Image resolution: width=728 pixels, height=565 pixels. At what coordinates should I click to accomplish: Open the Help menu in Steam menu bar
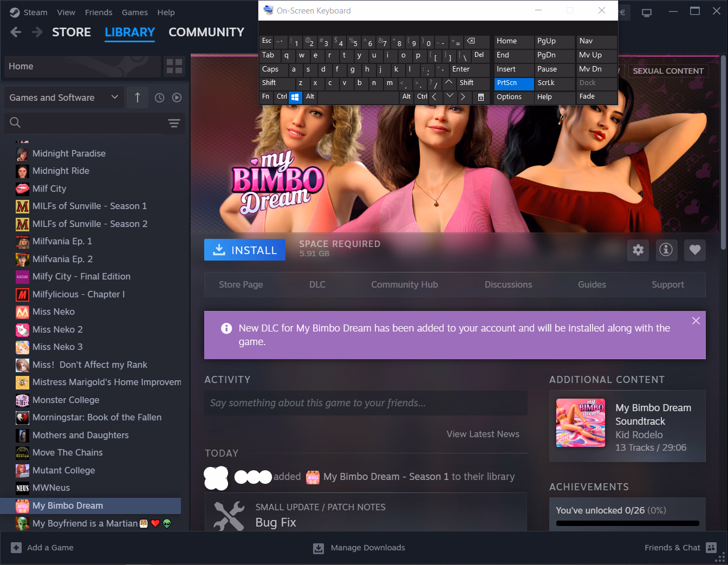click(x=166, y=12)
